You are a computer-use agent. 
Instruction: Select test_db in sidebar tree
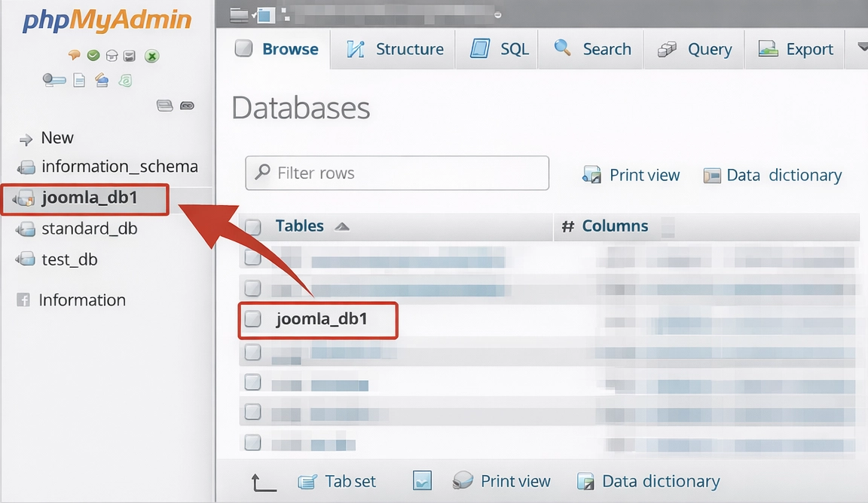click(69, 259)
